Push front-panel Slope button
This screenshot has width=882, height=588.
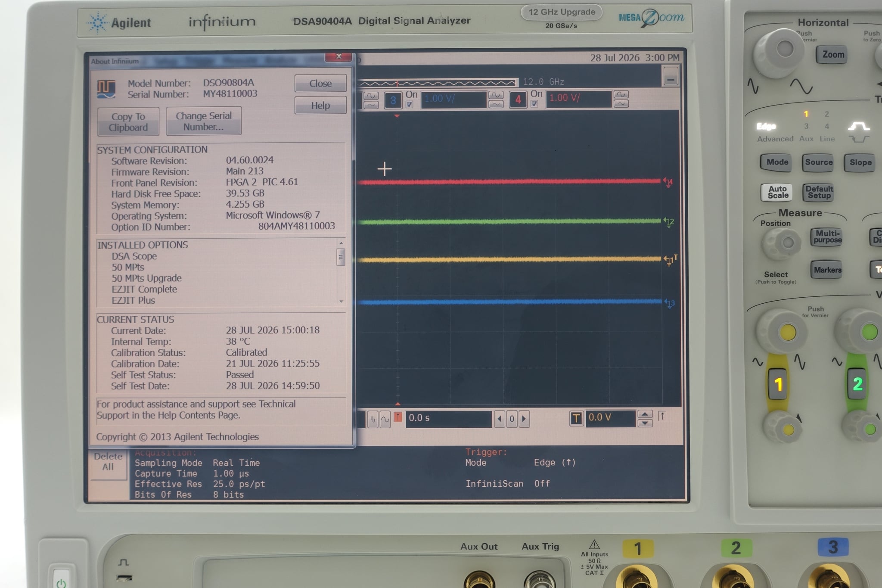coord(860,163)
